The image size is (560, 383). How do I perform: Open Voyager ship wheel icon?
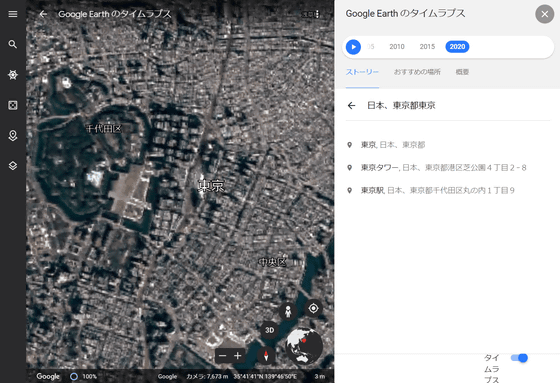click(13, 75)
